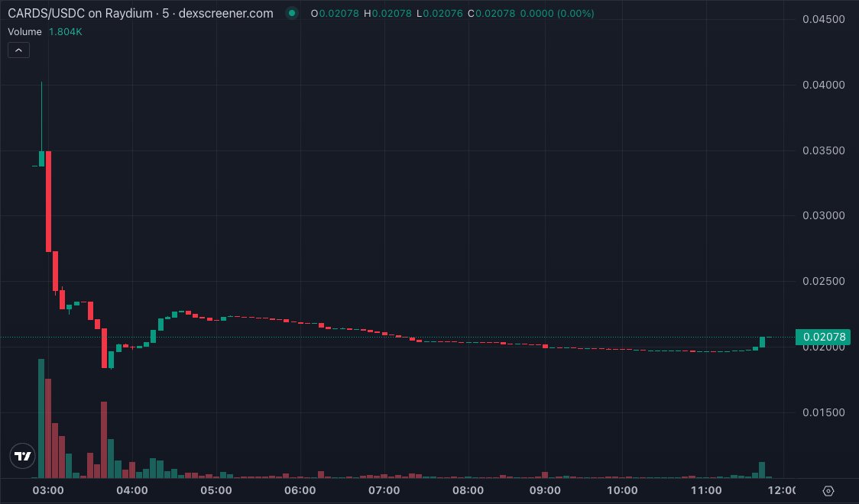Click the 10:00 time axis label
Screen dimensions: 859x504
[x=622, y=490]
